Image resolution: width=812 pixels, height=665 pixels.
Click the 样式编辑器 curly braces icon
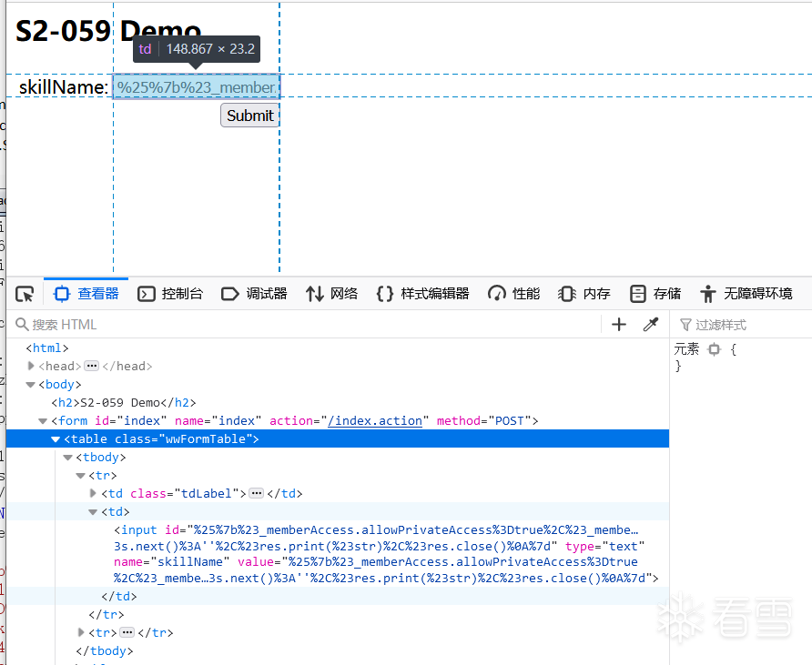tap(384, 294)
